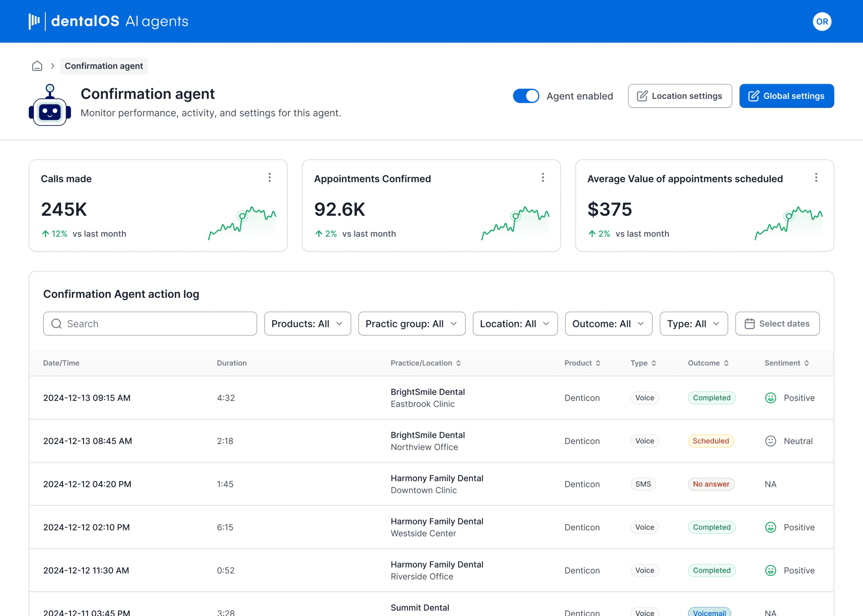Open Average Value card three-dot menu
Image resolution: width=863 pixels, height=616 pixels.
[816, 178]
